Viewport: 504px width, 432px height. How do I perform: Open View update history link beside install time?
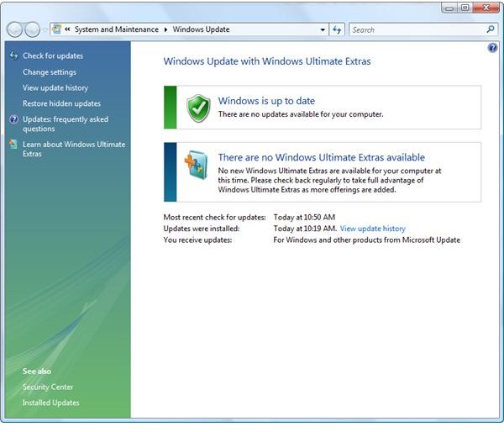(x=372, y=229)
